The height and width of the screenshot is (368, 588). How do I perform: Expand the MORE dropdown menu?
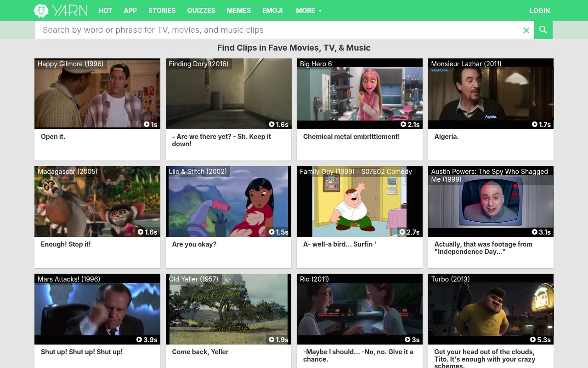coord(309,11)
